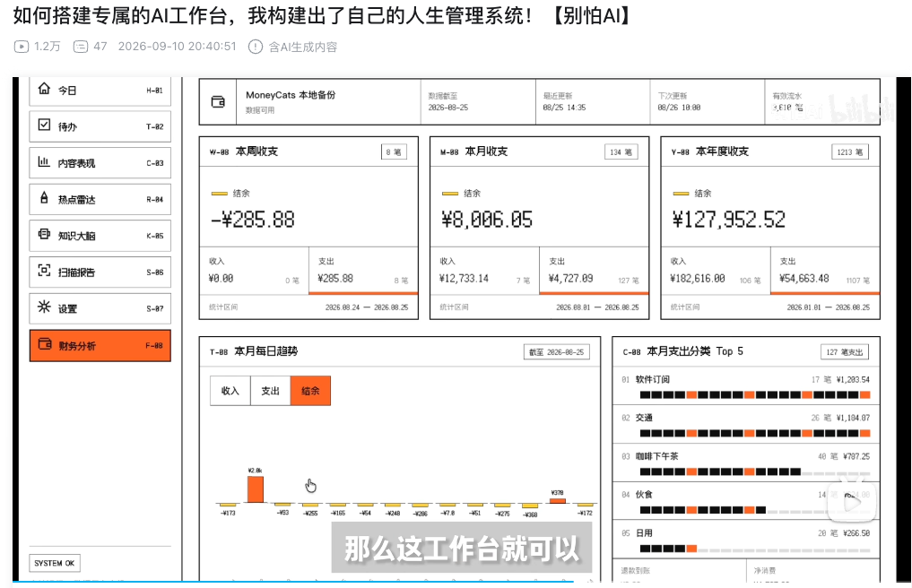Click the video title text
Screen dimensions: 912x588
click(324, 16)
